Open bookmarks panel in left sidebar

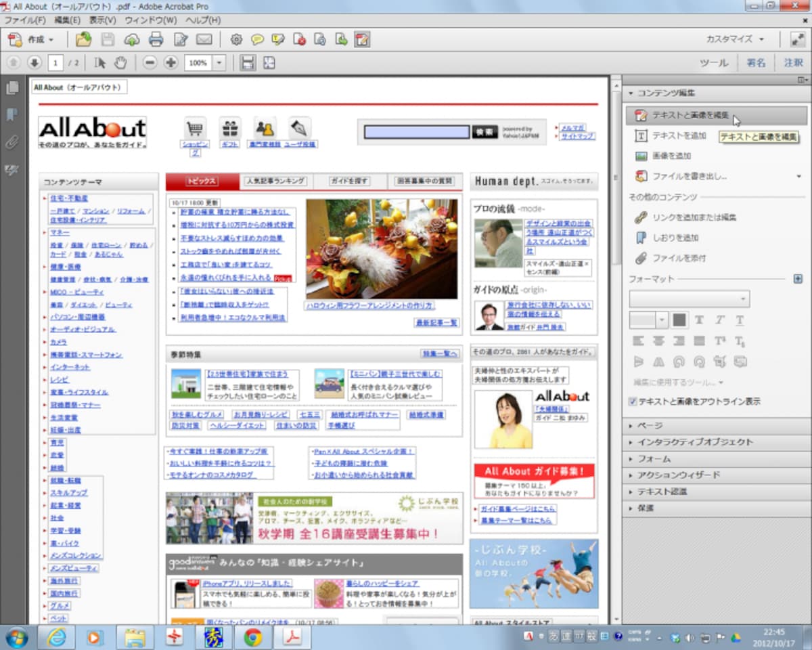click(12, 114)
